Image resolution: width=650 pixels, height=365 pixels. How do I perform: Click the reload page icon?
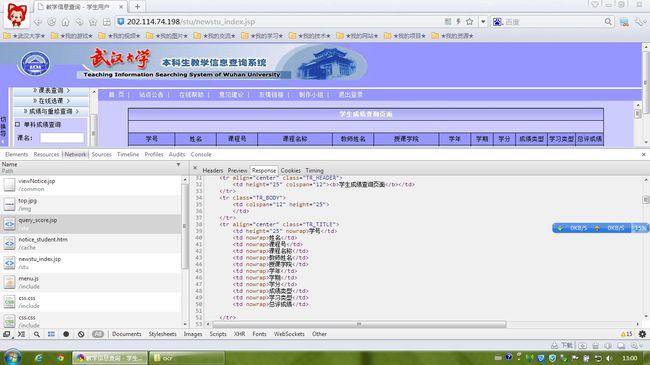51,22
